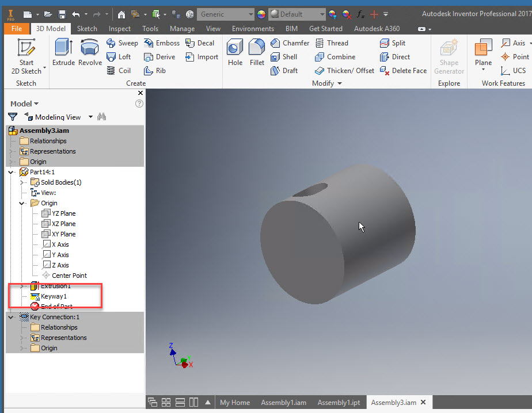Launch the Shell tool
The image size is (532, 413).
click(287, 56)
